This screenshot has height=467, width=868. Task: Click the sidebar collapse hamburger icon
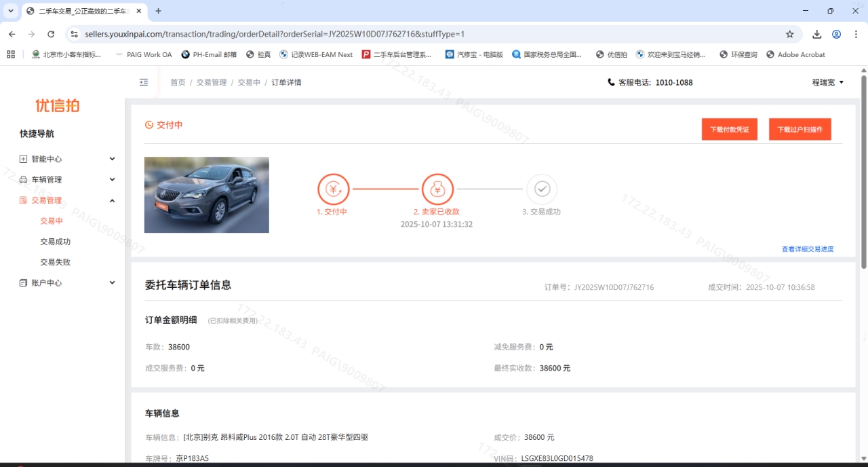(144, 82)
